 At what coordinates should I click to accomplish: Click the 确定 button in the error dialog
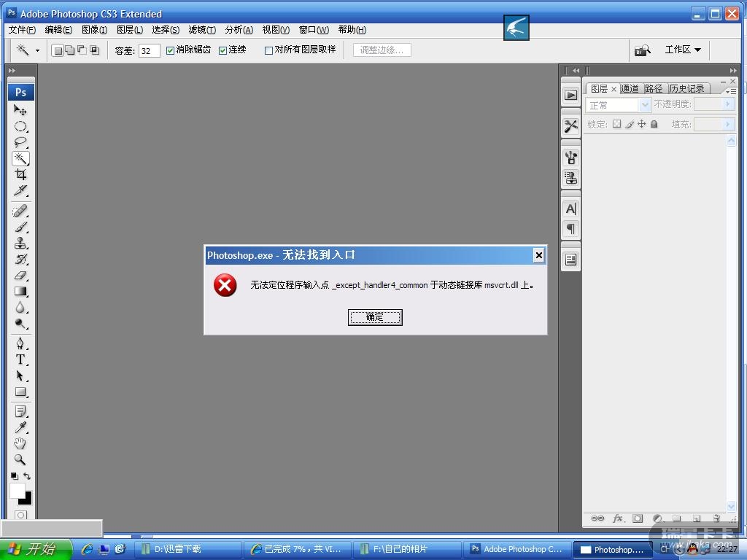point(375,318)
